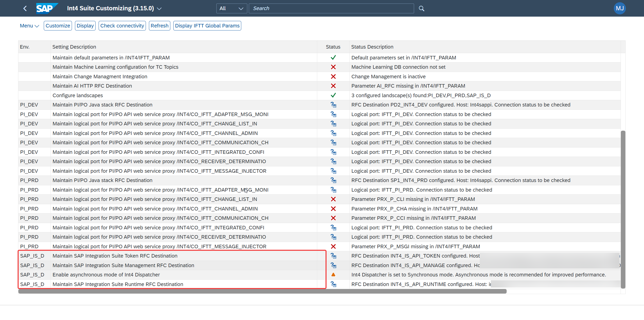Click red X status for AI HTTP RFC Destination
644x320 pixels.
[333, 86]
